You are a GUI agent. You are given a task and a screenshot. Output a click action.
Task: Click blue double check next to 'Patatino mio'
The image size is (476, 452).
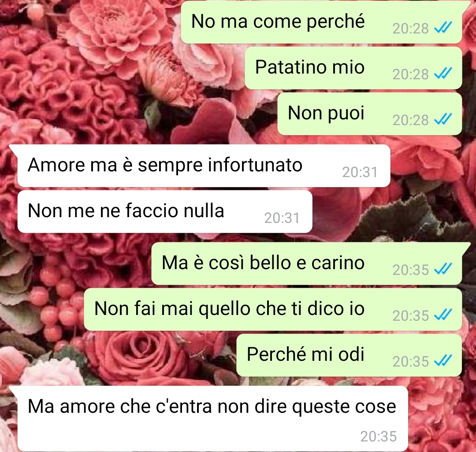pyautogui.click(x=443, y=74)
